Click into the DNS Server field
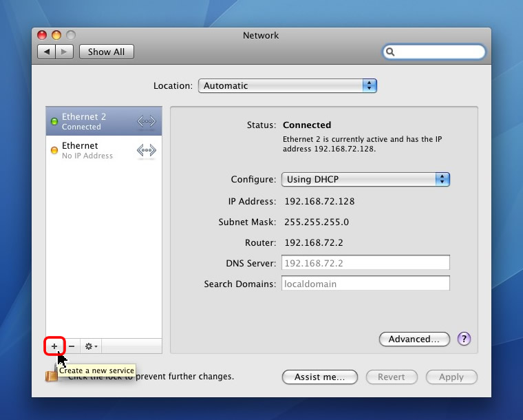The image size is (523, 420). tap(365, 263)
